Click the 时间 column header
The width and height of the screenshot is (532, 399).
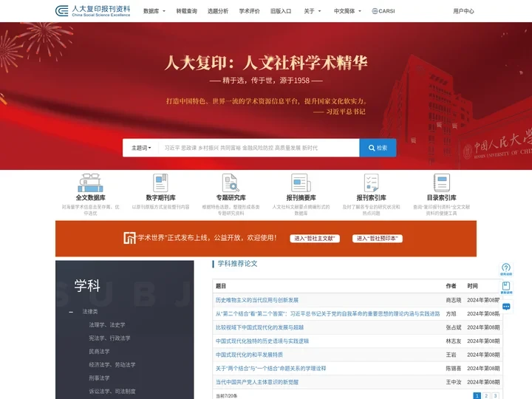[x=472, y=286]
